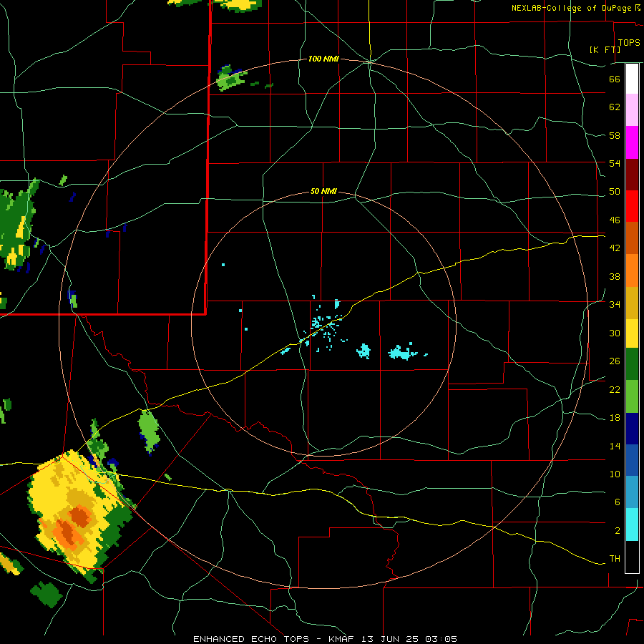
Task: Click the 03:05 time stamp
Action: click(x=441, y=639)
